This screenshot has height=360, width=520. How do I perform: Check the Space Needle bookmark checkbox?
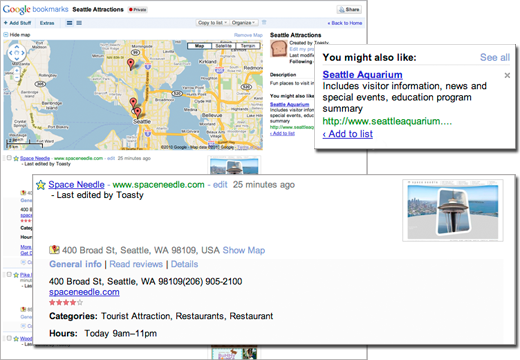tap(9, 158)
